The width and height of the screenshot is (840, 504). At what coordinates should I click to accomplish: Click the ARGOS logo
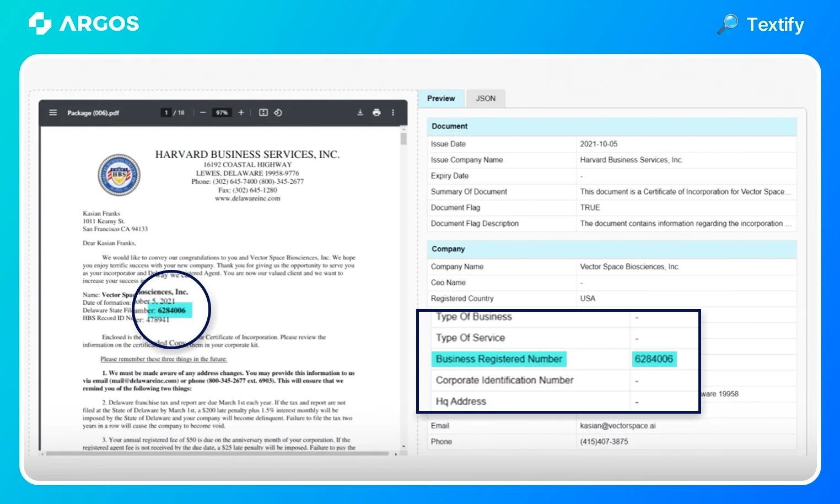pyautogui.click(x=83, y=24)
